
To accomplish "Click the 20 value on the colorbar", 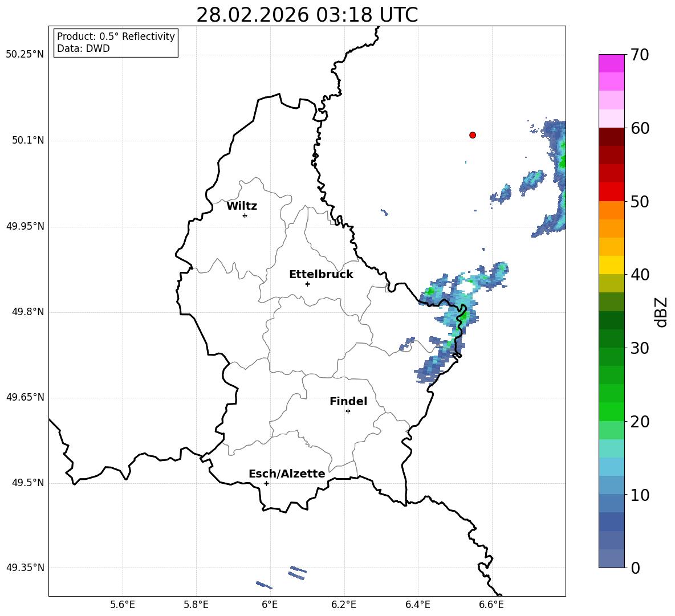I will 640,422.
